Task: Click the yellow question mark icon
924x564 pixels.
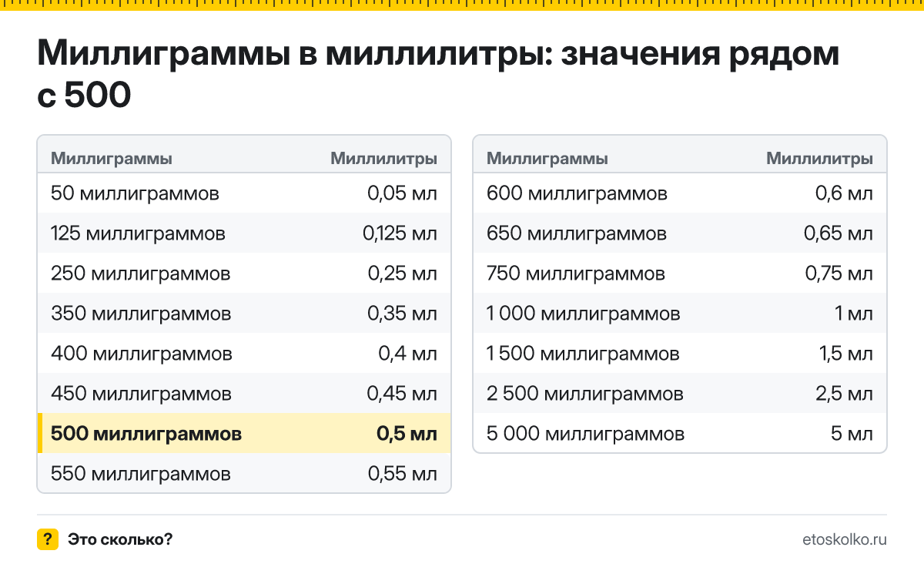Action: (48, 539)
